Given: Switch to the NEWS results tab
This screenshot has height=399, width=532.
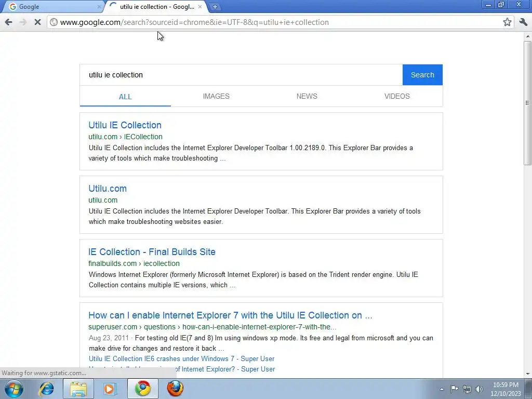Looking at the screenshot, I should click(307, 96).
